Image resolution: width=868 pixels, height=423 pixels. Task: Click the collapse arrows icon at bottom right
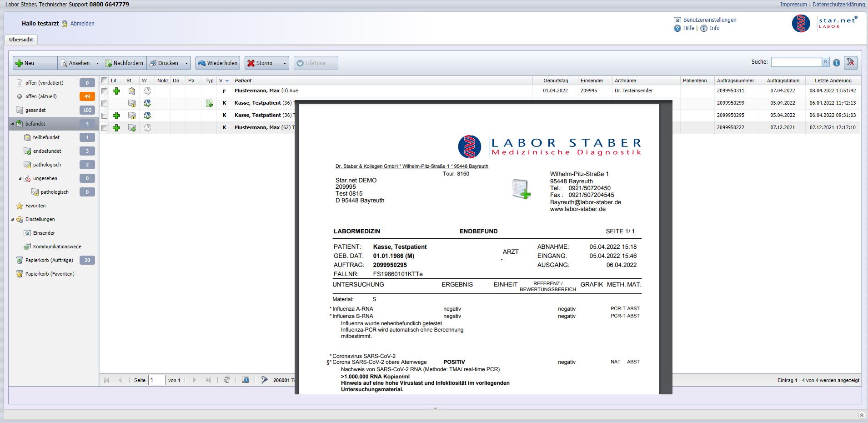click(x=861, y=415)
